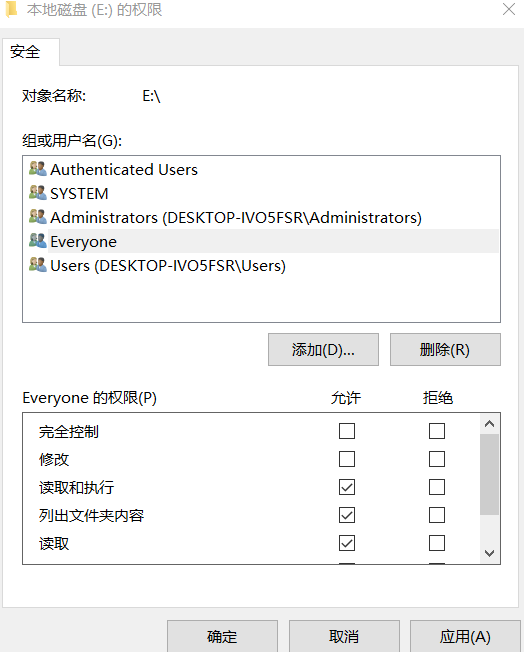This screenshot has width=524, height=652.
Task: Click the 应用(A) button
Action: pos(465,636)
